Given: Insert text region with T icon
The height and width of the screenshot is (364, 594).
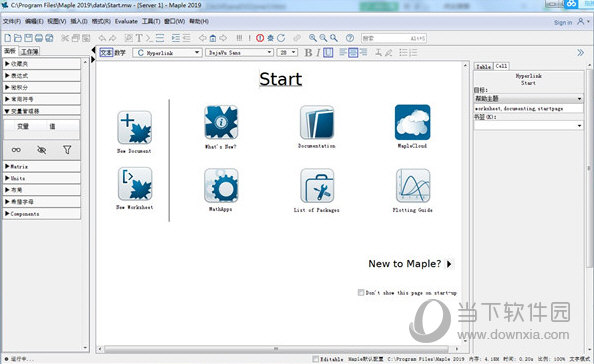Looking at the screenshot, I should click(x=139, y=38).
